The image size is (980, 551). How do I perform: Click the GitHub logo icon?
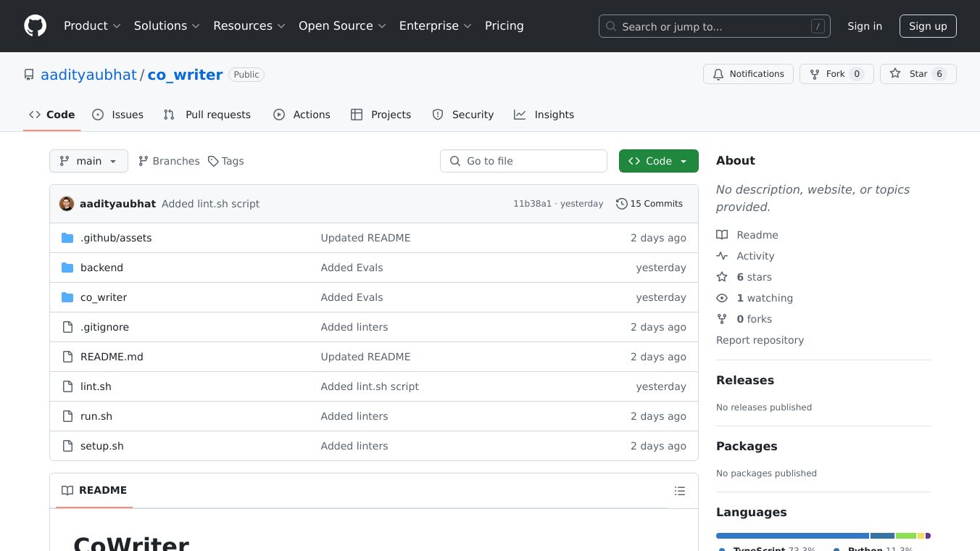pyautogui.click(x=35, y=26)
